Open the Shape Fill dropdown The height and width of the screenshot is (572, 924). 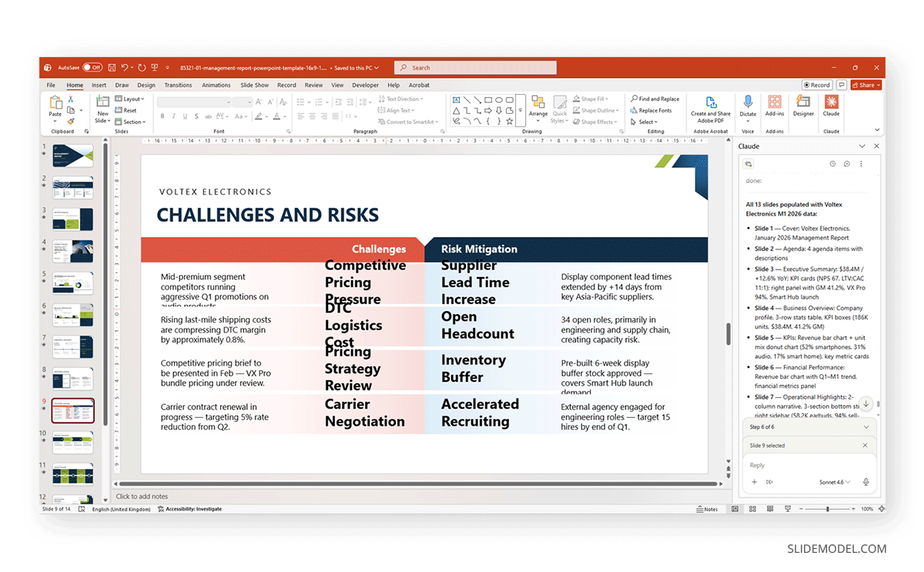(x=590, y=99)
